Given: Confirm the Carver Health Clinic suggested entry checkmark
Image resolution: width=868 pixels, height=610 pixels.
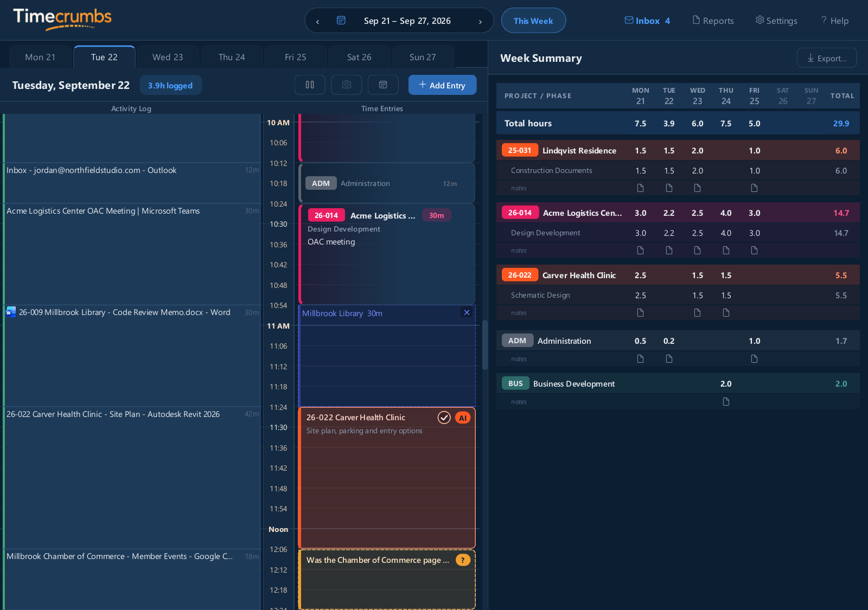Looking at the screenshot, I should [x=444, y=418].
